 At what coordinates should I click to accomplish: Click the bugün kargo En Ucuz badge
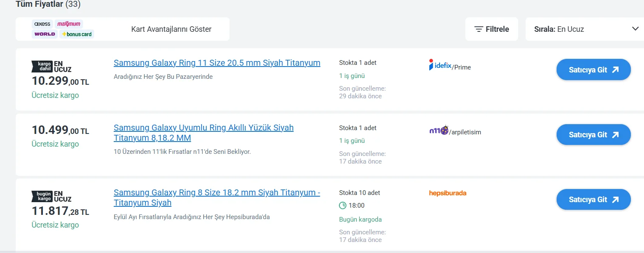coord(51,196)
